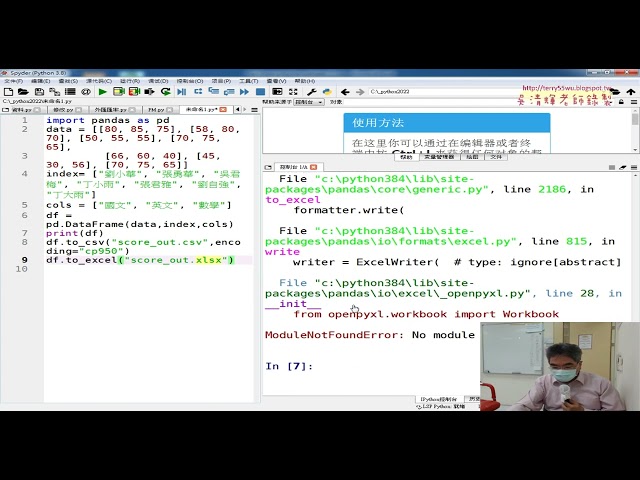Continue execution with the blue fast-forward icon
Image resolution: width=640 pixels, height=480 pixels.
pyautogui.click(x=244, y=92)
